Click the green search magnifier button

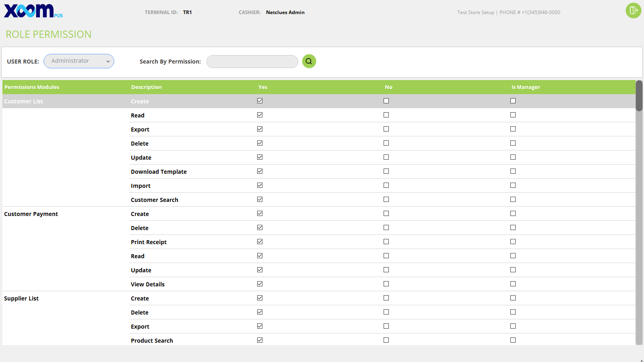(x=309, y=61)
